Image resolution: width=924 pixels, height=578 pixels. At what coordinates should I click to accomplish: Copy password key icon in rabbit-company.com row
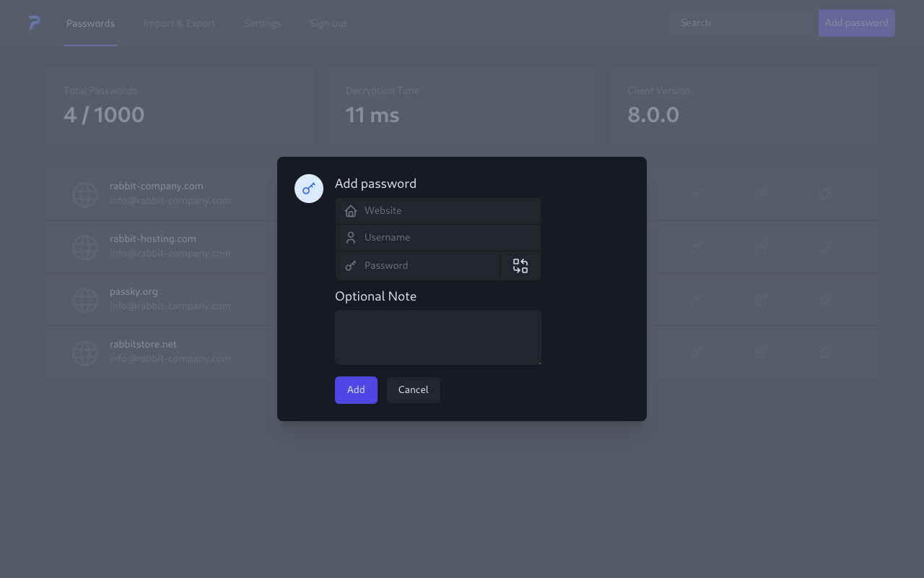pos(697,194)
